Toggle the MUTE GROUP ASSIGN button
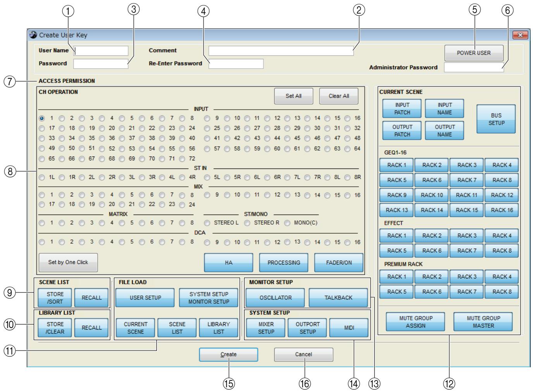The width and height of the screenshot is (533, 392). 416,322
